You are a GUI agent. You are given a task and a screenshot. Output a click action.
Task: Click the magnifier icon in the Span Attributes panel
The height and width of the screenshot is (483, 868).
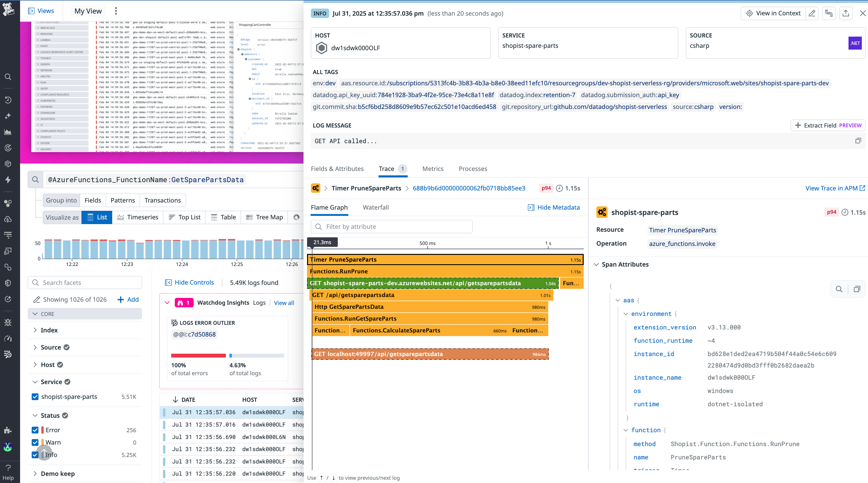point(839,289)
